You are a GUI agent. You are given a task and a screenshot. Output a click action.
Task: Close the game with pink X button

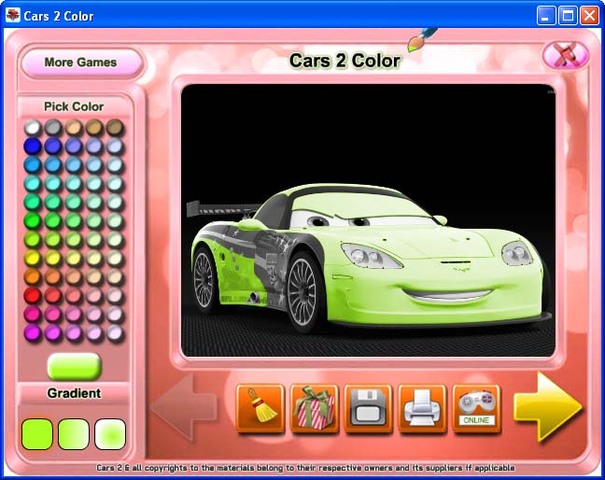click(566, 55)
